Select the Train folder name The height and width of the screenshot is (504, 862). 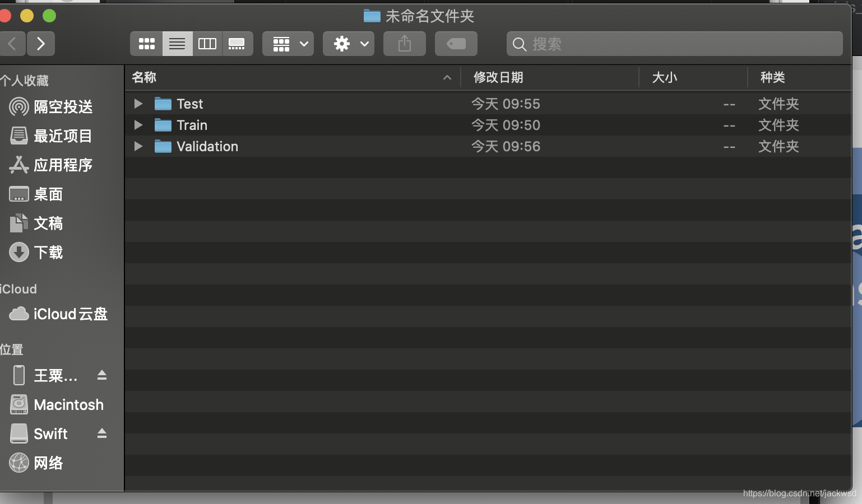pos(192,125)
